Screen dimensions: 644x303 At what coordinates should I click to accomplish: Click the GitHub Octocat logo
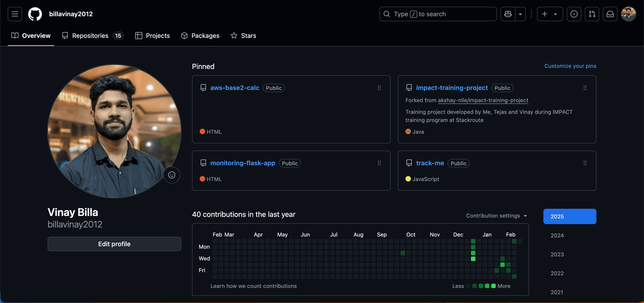[x=35, y=14]
